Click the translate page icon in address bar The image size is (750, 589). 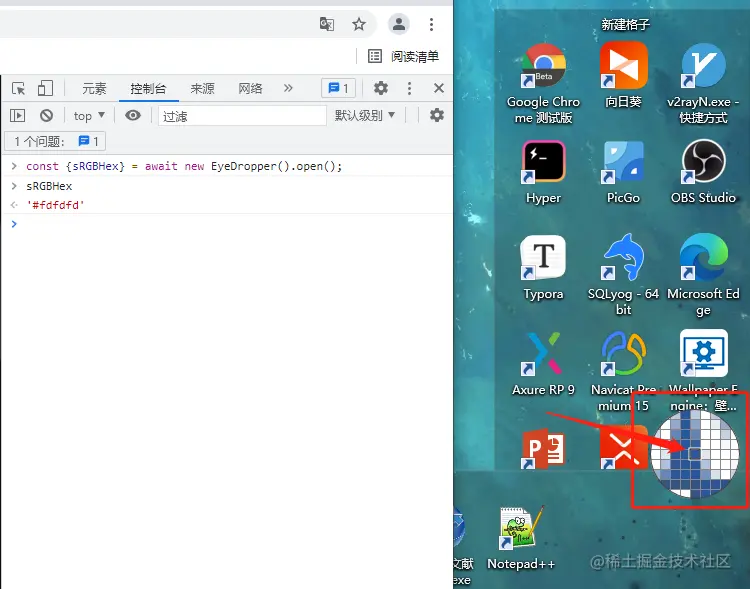(x=326, y=24)
